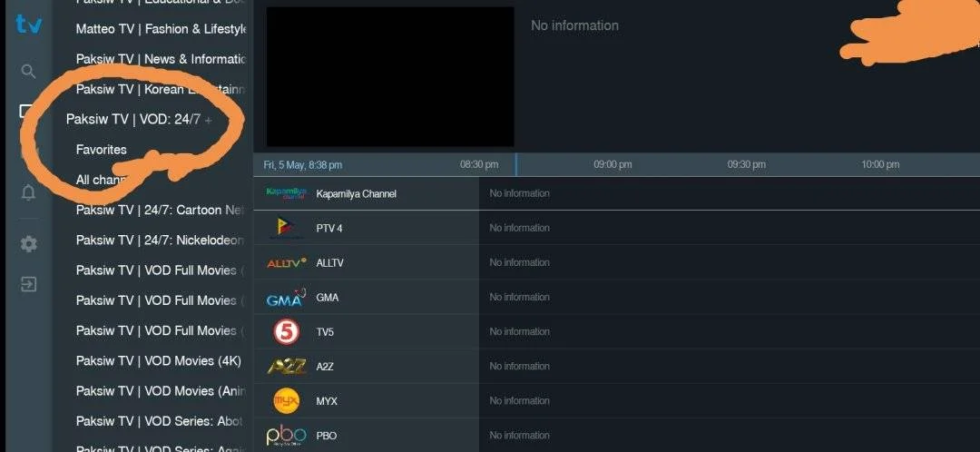Select Paksiw TV | 24/7: Cartoon Network playlist
The image size is (980, 452).
pos(160,210)
